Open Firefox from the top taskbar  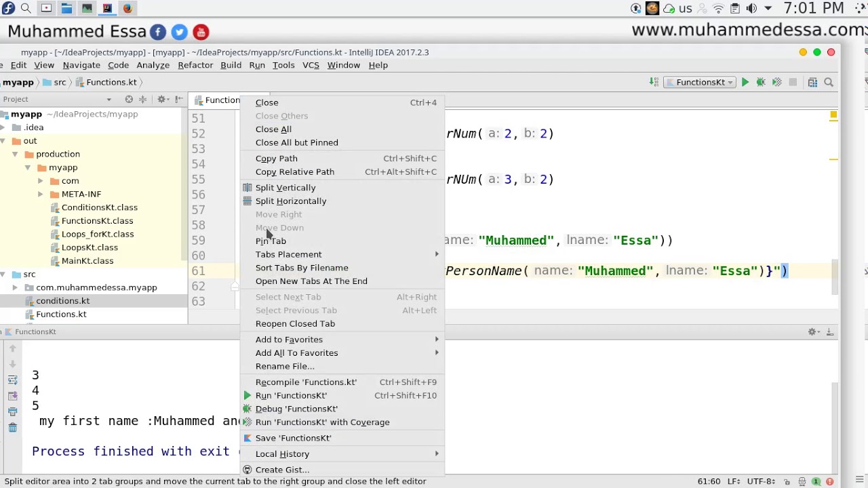(127, 8)
